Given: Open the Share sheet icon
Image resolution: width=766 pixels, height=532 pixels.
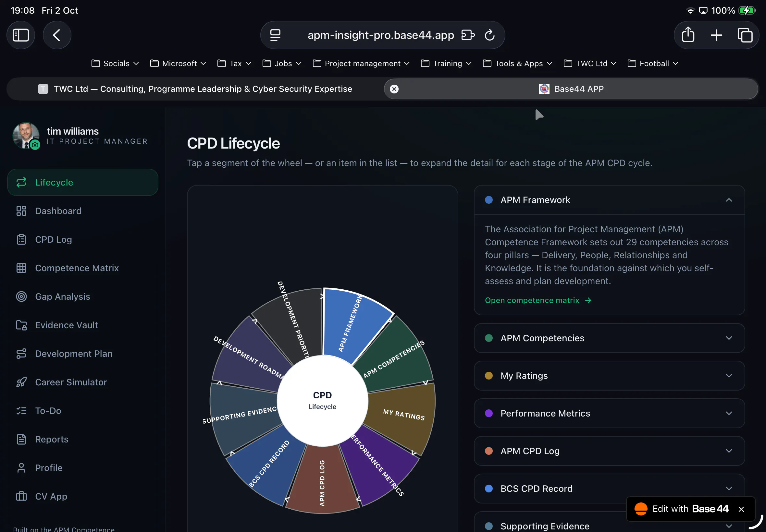Looking at the screenshot, I should [x=688, y=35].
